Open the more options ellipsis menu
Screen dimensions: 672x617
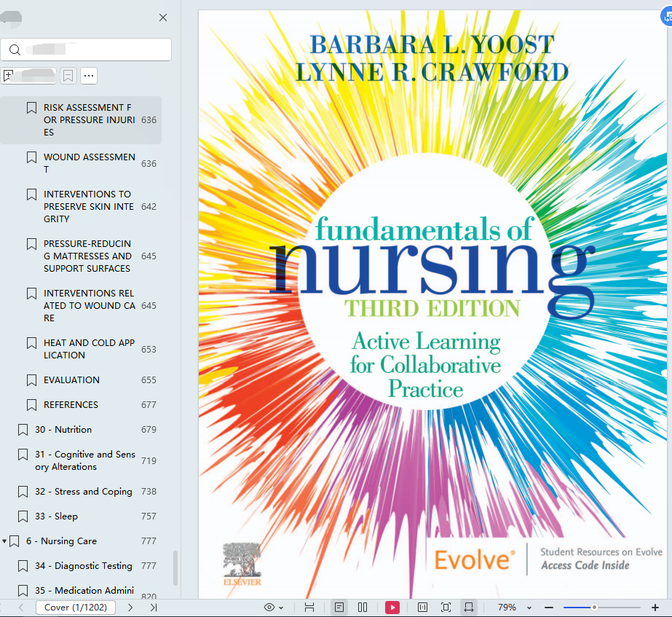click(x=89, y=76)
